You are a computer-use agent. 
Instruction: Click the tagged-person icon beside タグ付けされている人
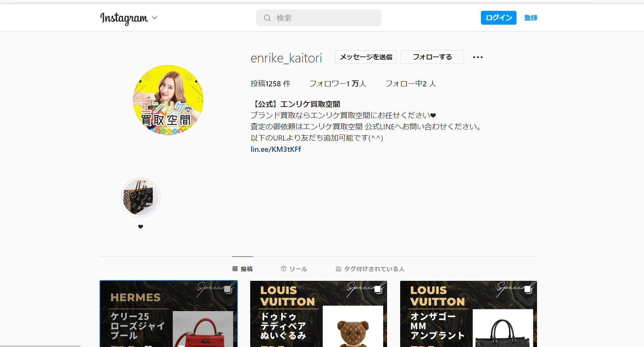338,269
